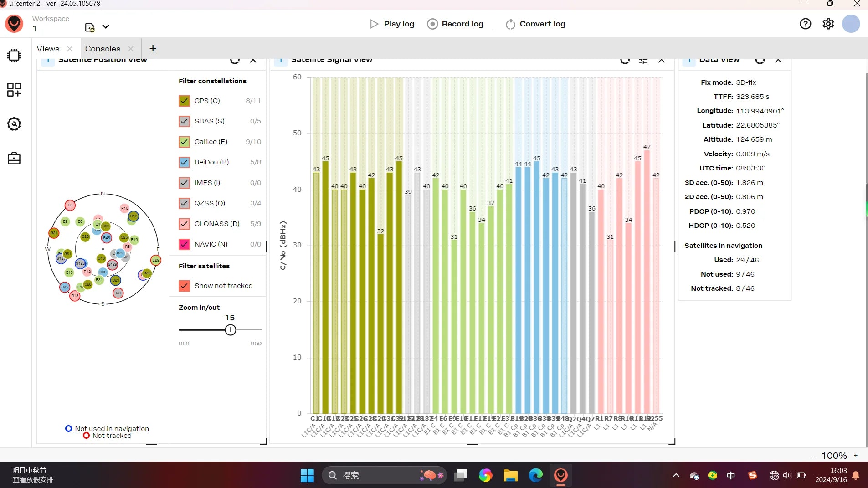Screen dimensions: 868x488
Task: Click the TTFF value 323.685 s
Action: pos(753,97)
